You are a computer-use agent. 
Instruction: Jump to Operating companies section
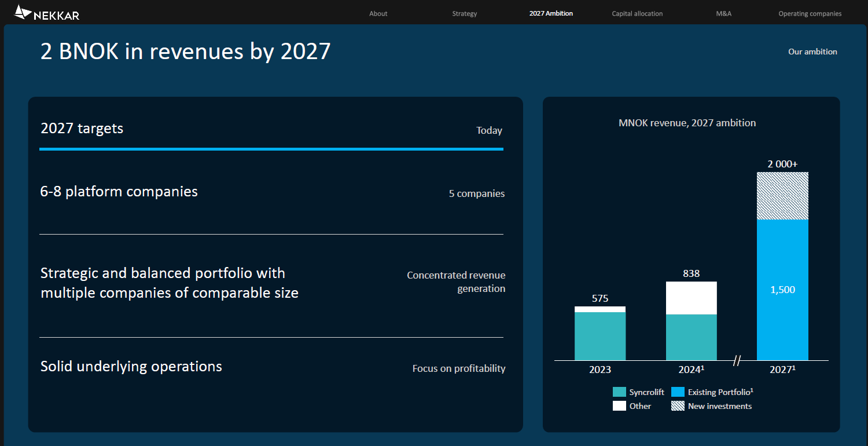point(810,13)
